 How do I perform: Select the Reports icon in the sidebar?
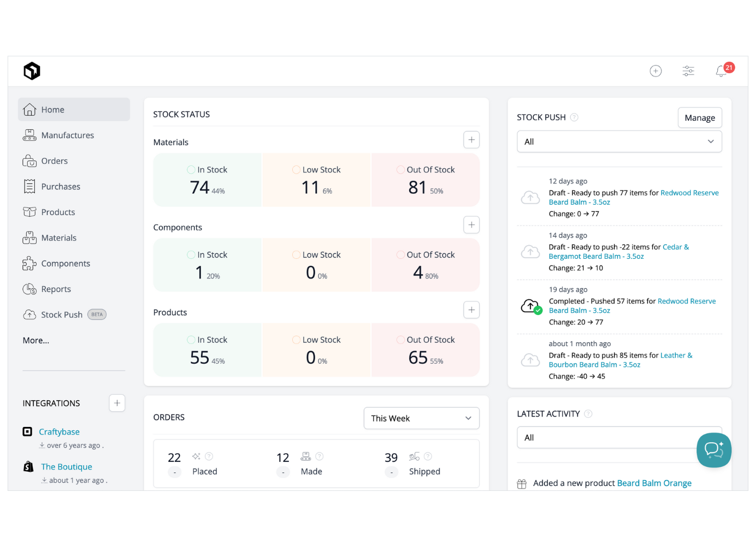pyautogui.click(x=30, y=289)
